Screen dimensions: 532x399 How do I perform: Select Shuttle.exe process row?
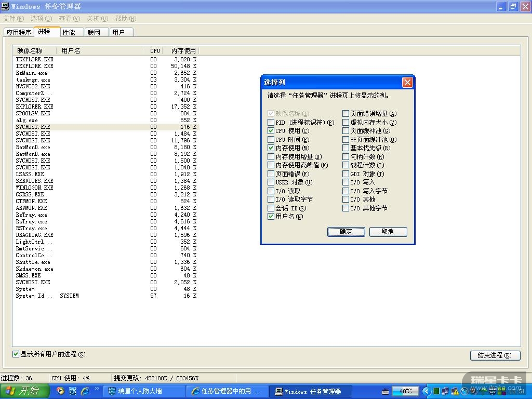106,262
